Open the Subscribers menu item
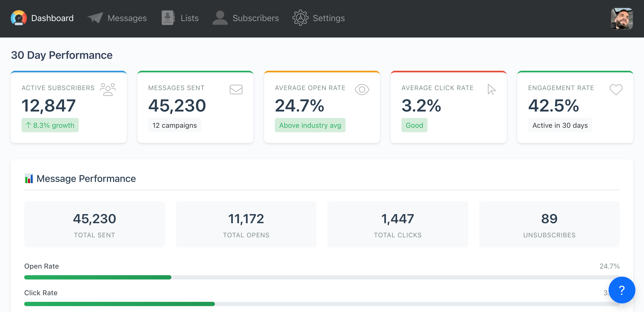644x312 pixels. pyautogui.click(x=256, y=18)
